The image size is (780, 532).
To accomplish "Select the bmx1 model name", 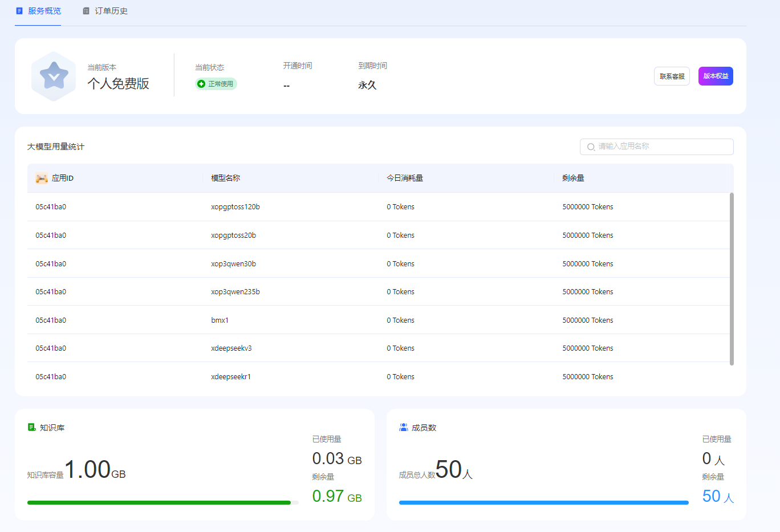I will [x=220, y=320].
